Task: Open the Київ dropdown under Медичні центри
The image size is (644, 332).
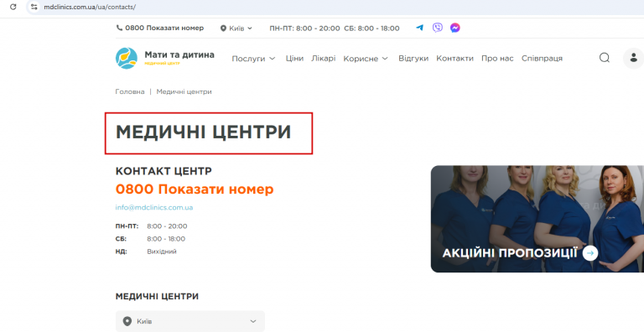Action: pos(190,321)
